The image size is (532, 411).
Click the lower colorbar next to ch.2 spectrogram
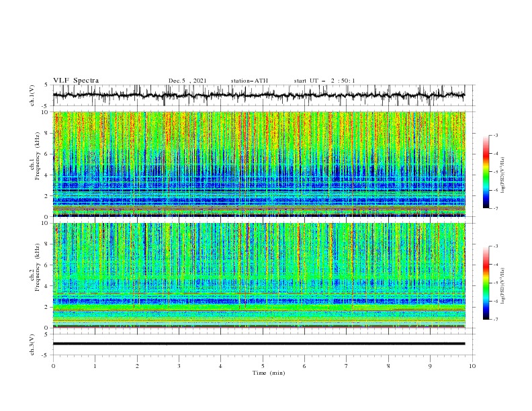click(486, 283)
